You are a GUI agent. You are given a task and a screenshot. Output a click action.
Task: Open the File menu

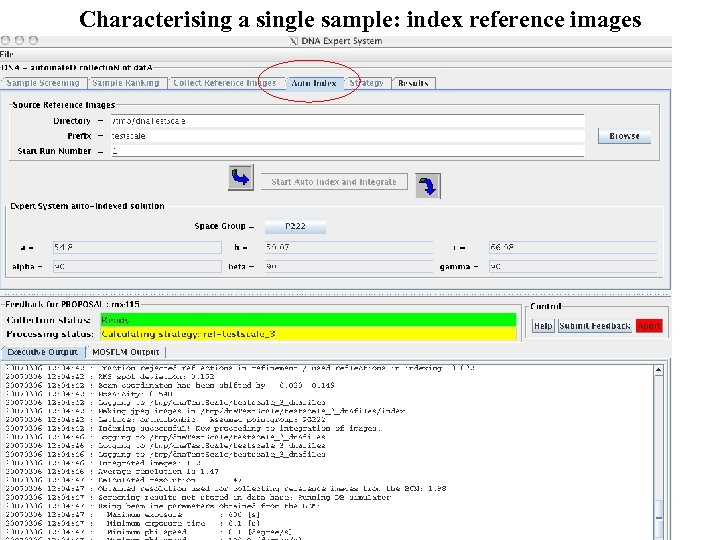(6, 54)
